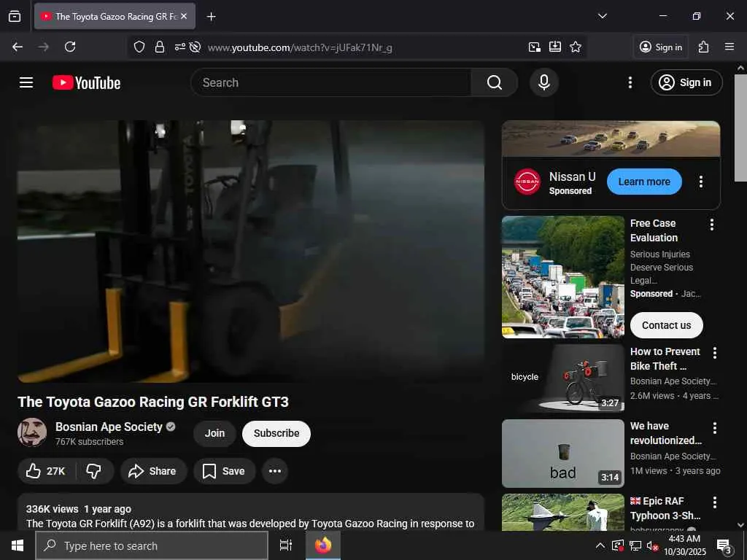
Task: Open Firefox extensions puzzle icon
Action: click(x=704, y=47)
